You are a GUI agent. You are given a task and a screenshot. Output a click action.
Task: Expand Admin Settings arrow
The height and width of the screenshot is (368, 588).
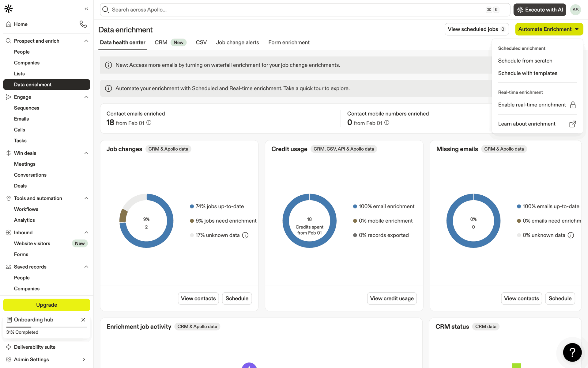(84, 359)
